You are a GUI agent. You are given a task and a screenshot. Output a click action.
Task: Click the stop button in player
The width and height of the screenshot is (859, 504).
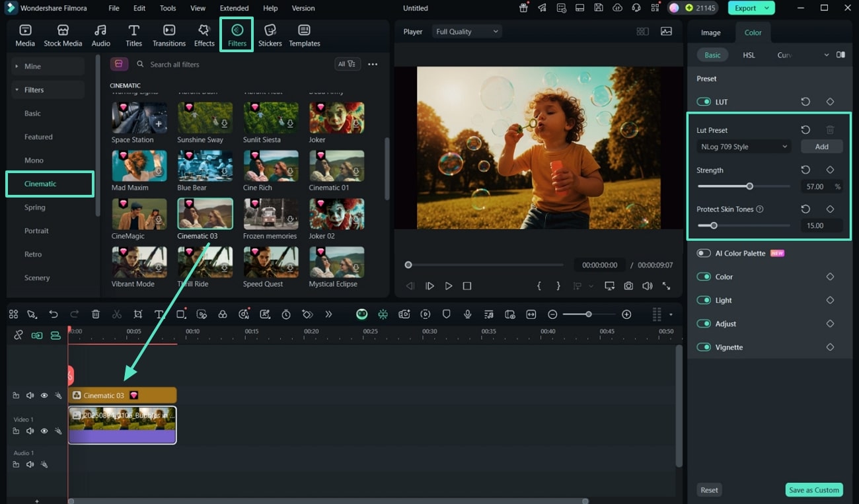coord(467,286)
